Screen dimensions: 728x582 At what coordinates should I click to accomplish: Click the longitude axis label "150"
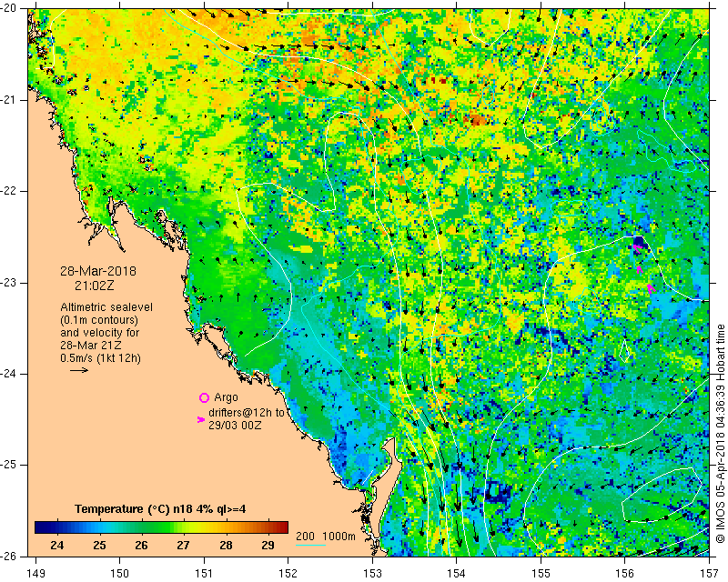click(x=120, y=574)
